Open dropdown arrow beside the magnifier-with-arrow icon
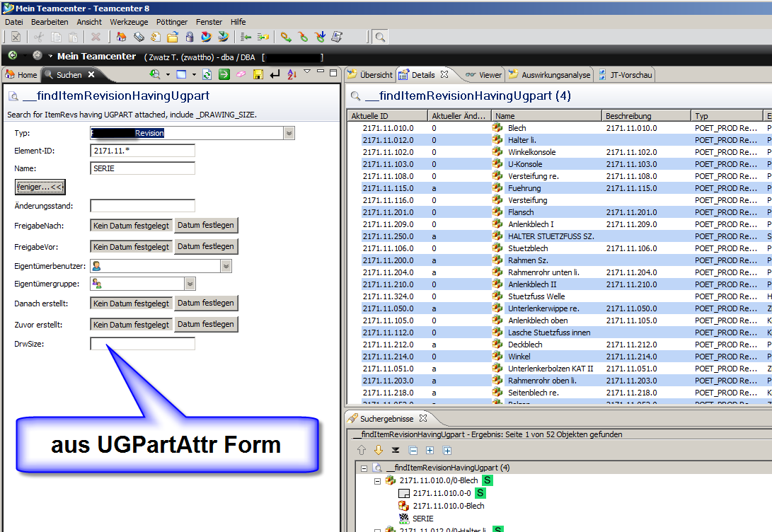The image size is (772, 532). pos(168,75)
